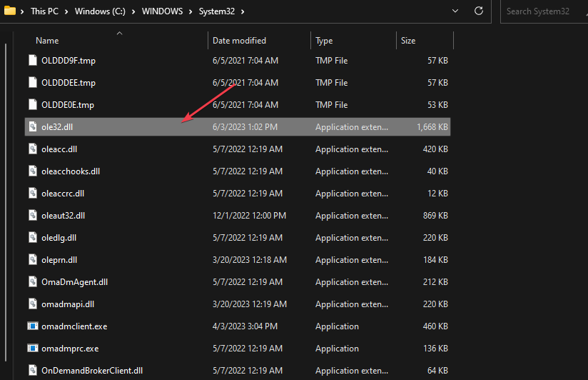Select file name OLDDE0E.tmp
This screenshot has height=380, width=588.
(68, 105)
